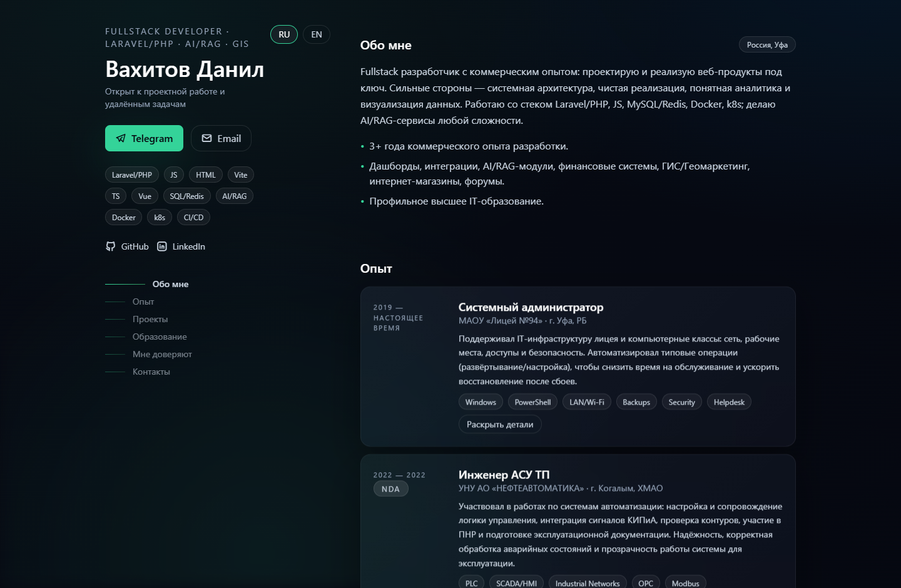Jump to Проекты section

click(136, 319)
